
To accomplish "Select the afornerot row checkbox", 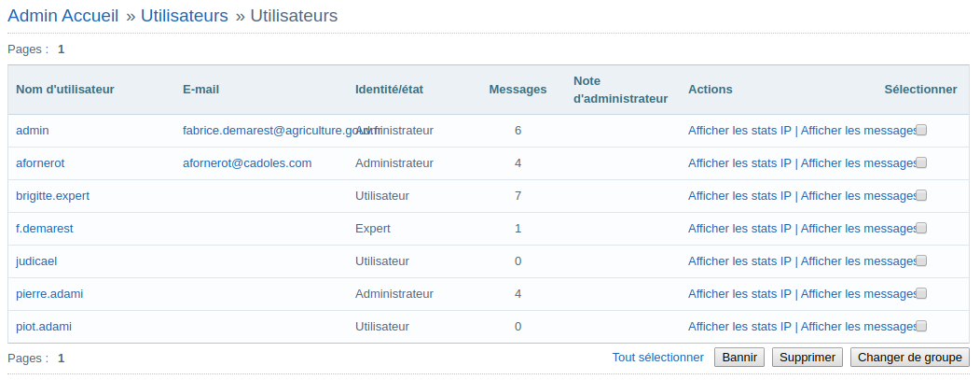I will tap(921, 163).
